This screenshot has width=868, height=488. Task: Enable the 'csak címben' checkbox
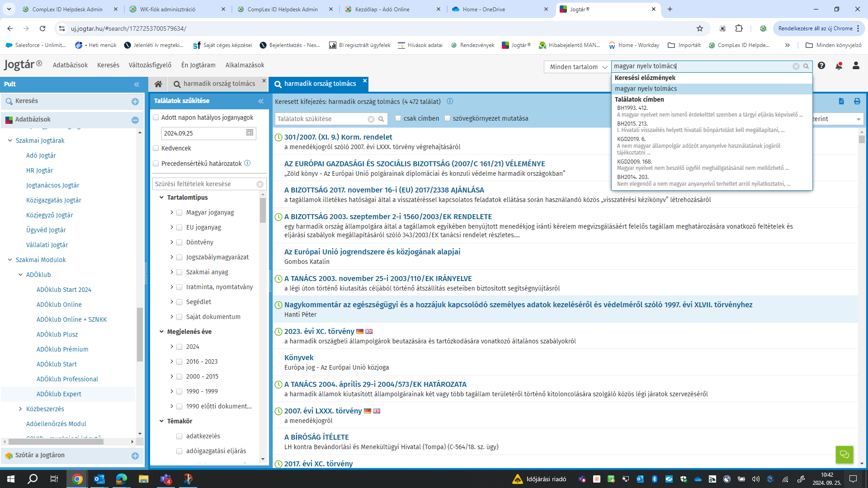pos(398,118)
